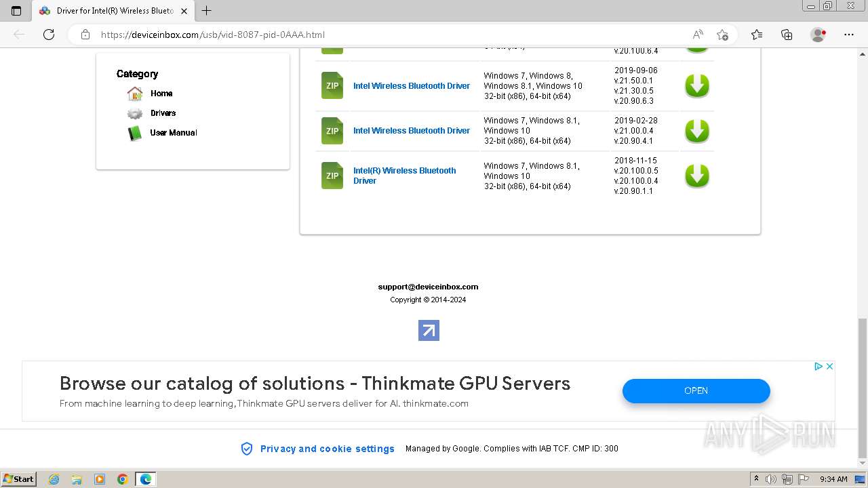View site information lock icon

85,35
